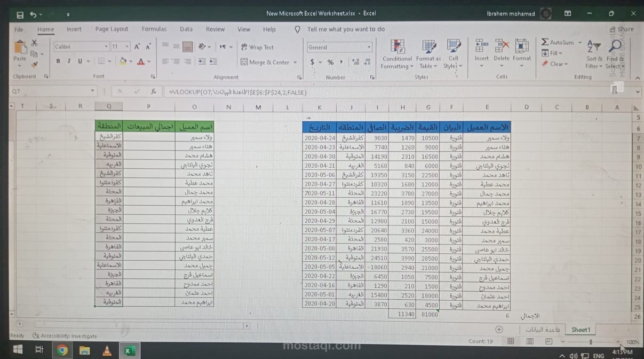Viewport: 644px width, 359px height.
Task: Align text left in the Alignment group
Action: click(x=165, y=61)
